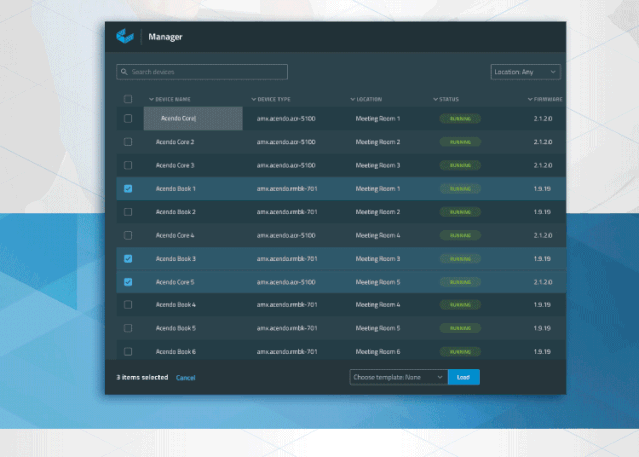The image size is (639, 457).
Task: Check the Acendo Book 4 checkbox
Action: (x=127, y=304)
